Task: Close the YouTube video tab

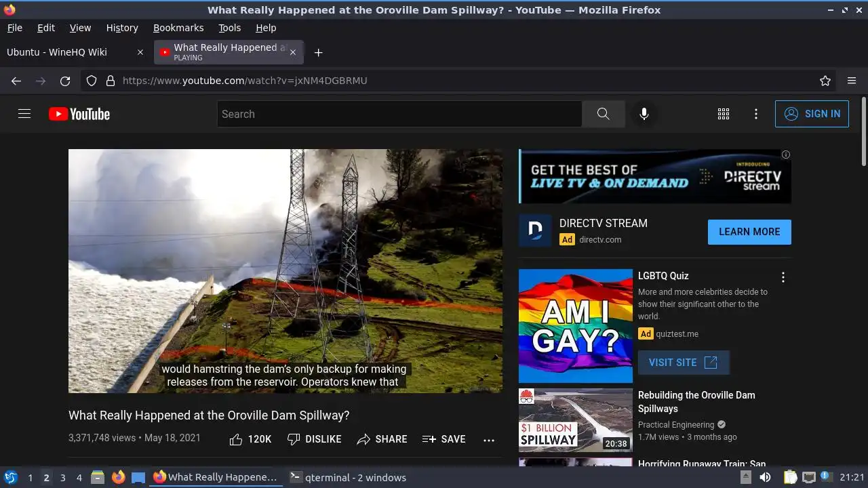Action: tap(293, 52)
